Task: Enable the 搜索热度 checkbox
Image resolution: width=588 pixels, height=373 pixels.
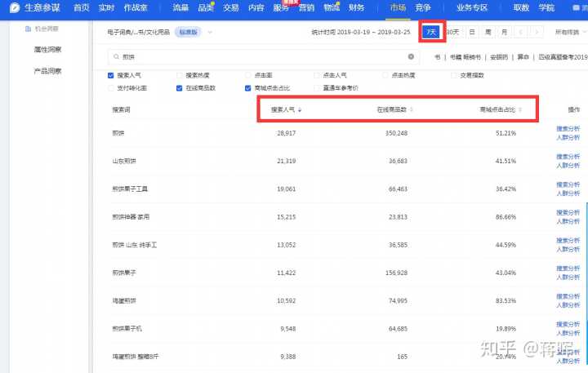Action: pyautogui.click(x=180, y=75)
